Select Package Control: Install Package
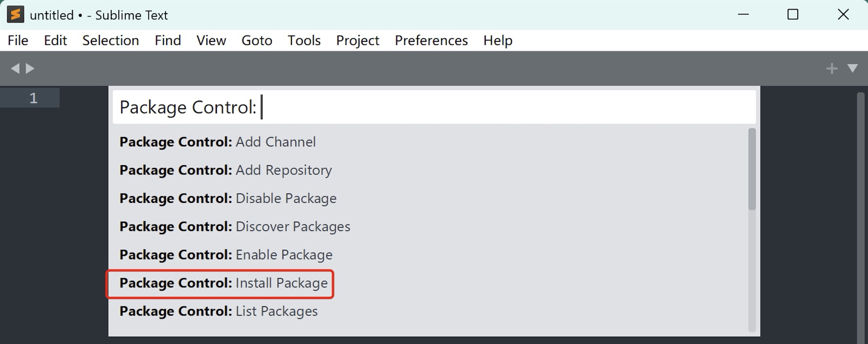Screen dimensions: 868x344 coord(428,283)
